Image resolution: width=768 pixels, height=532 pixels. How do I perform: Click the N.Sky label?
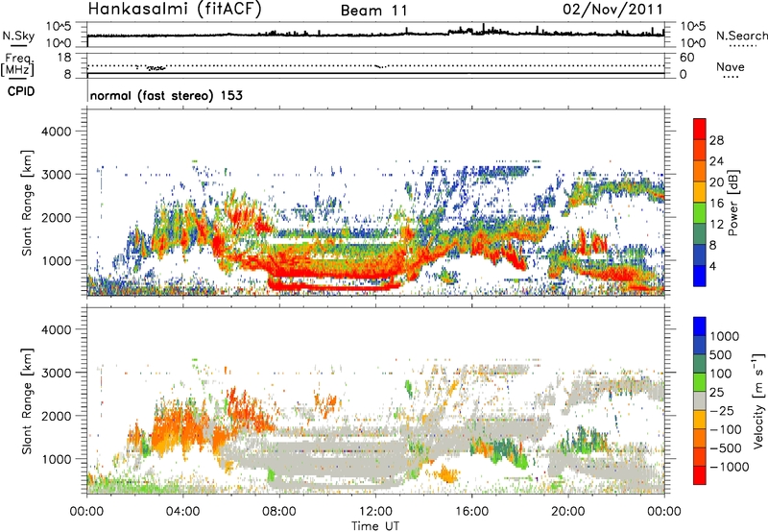click(x=18, y=36)
